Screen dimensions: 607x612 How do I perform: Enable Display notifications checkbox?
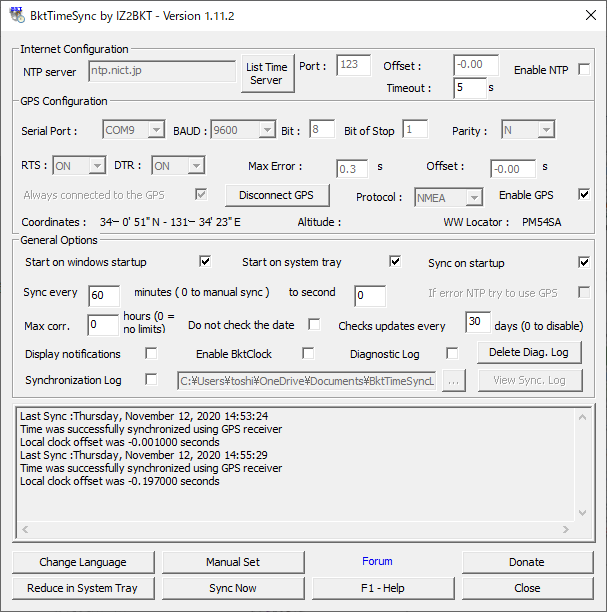151,353
